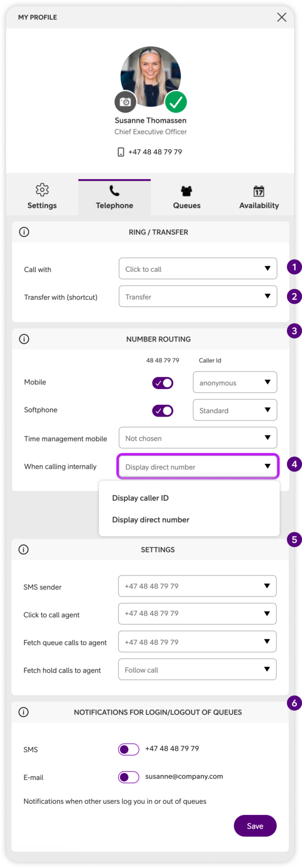
Task: Disable the Softphone routing switch
Action: (163, 411)
